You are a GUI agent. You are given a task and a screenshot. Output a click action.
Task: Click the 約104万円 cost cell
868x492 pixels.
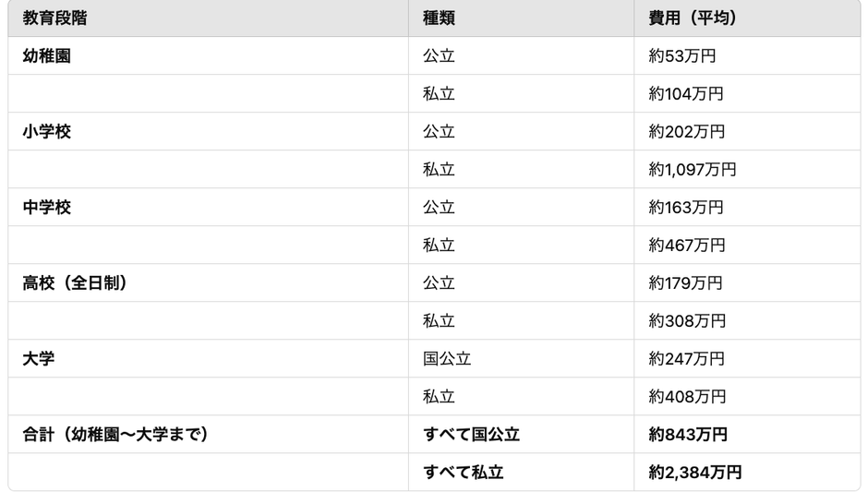tap(686, 94)
